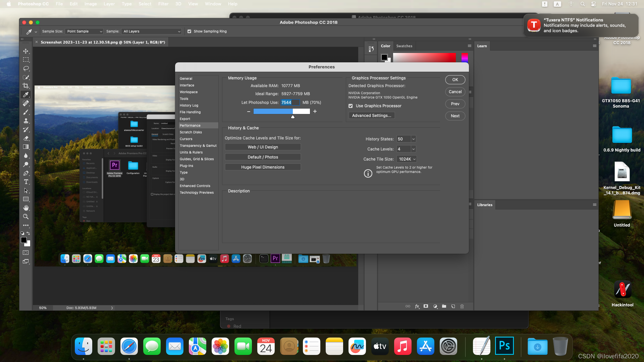Image resolution: width=644 pixels, height=362 pixels.
Task: Expand the Sample Size dropdown
Action: (x=84, y=32)
